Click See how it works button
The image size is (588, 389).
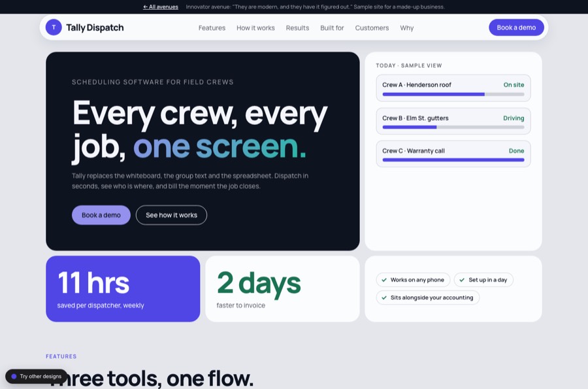pyautogui.click(x=171, y=215)
